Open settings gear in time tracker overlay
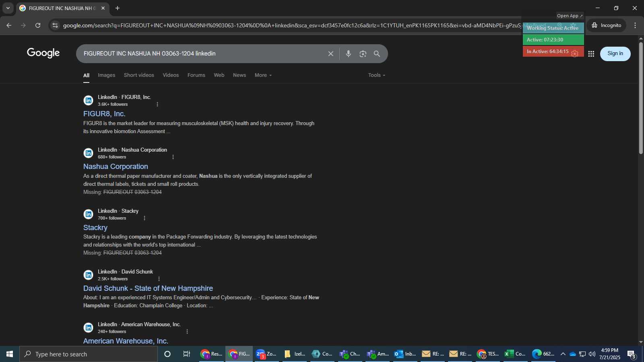This screenshot has height=362, width=644. (575, 53)
